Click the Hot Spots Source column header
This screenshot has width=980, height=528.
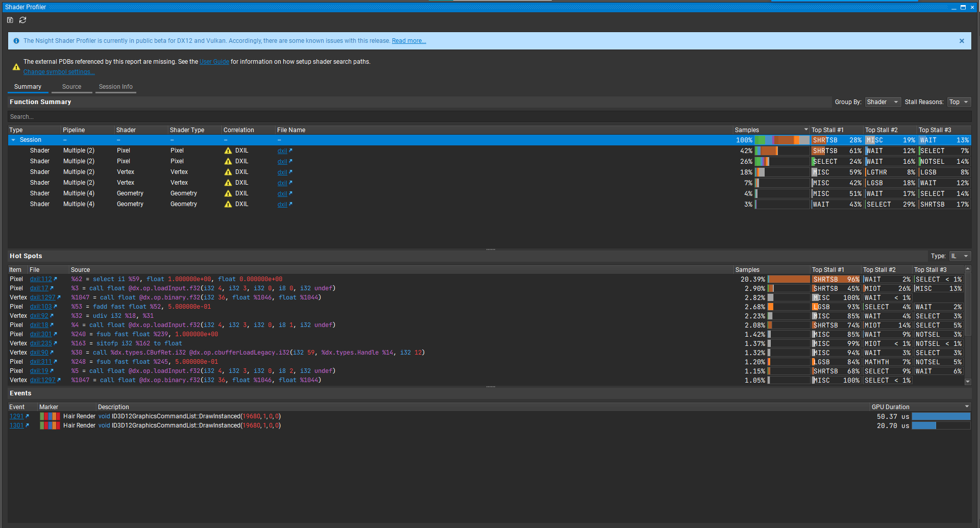[401, 270]
